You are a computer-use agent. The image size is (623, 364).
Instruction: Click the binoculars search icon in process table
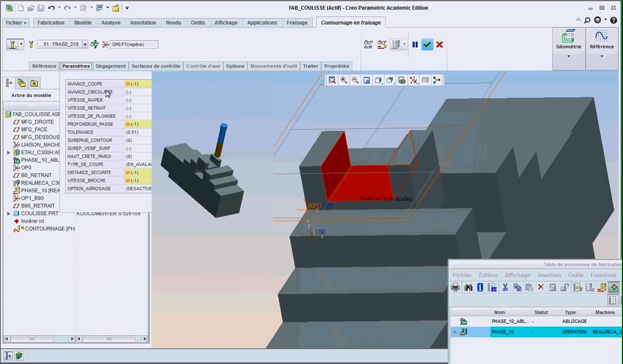pos(468,287)
